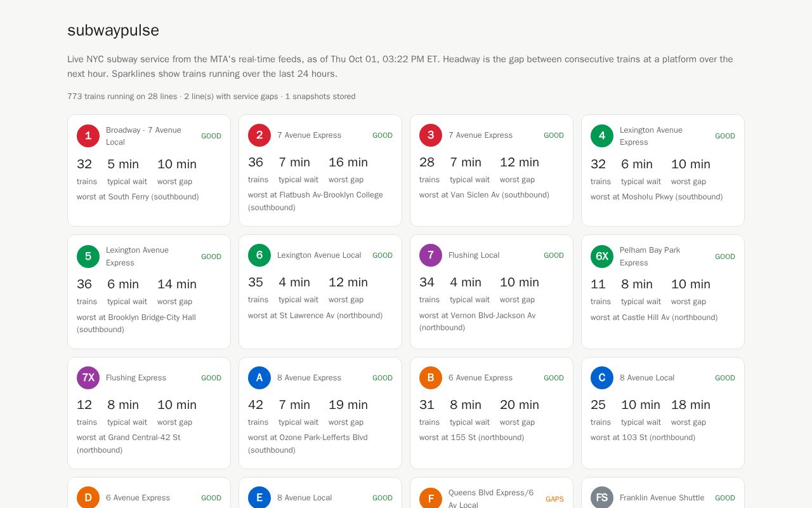Click the purple 7X line badge
Image resolution: width=812 pixels, height=508 pixels.
pos(88,378)
